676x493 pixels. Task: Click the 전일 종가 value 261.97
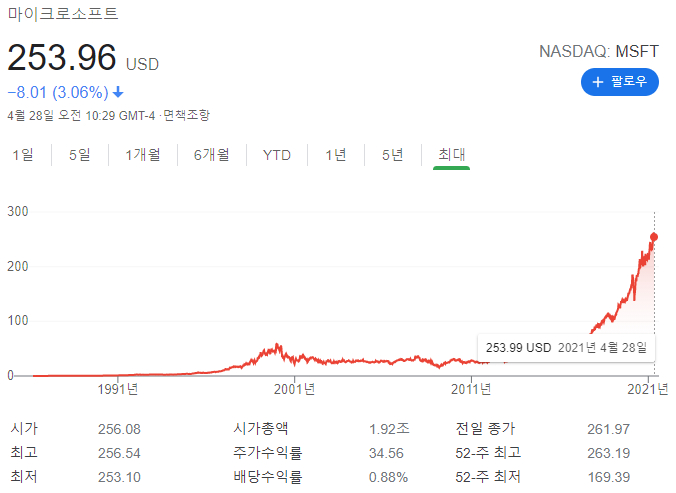[609, 429]
